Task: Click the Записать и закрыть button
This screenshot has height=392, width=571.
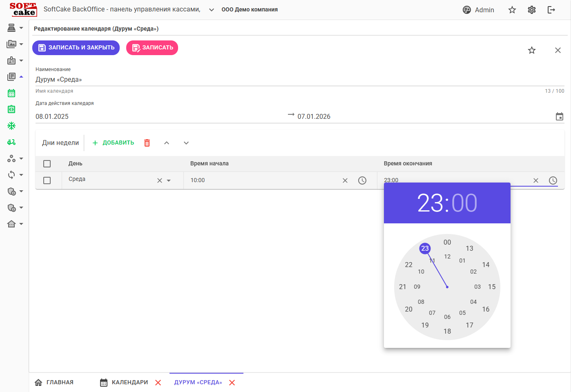Action: click(76, 48)
